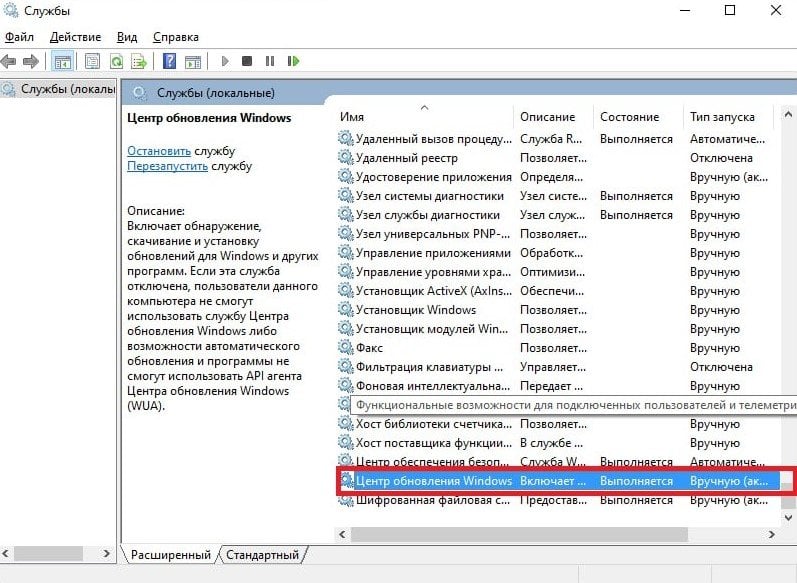Open the Справка menu

pos(175,37)
